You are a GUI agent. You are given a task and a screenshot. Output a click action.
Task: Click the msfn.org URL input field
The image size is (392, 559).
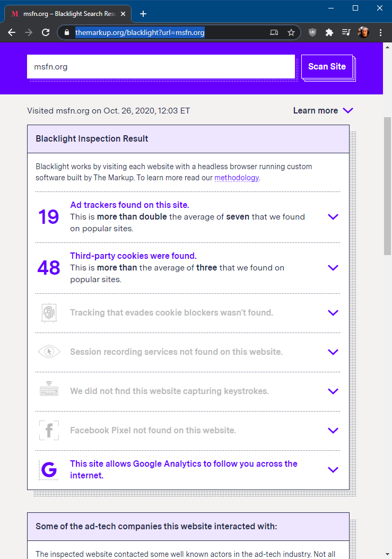pos(161,67)
